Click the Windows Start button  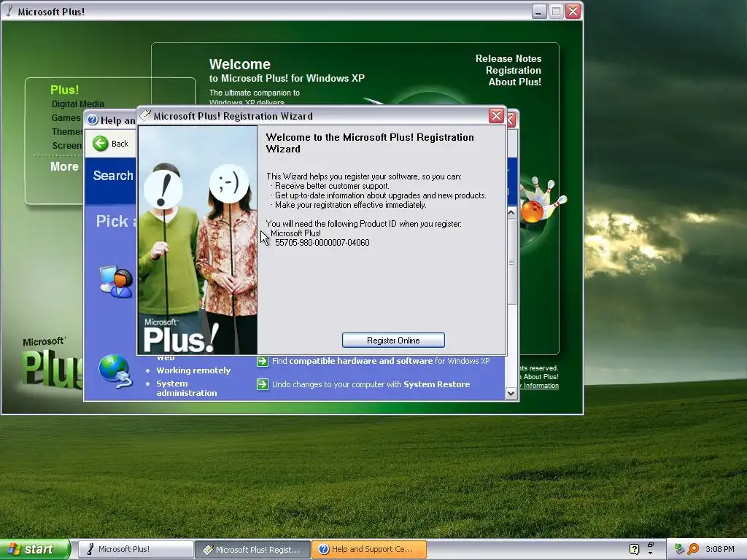[35, 549]
